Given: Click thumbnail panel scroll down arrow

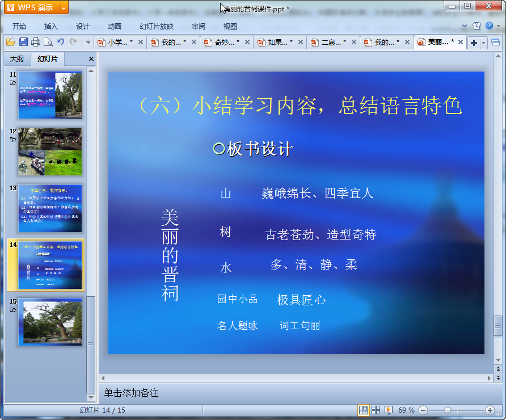Looking at the screenshot, I should pos(91,398).
